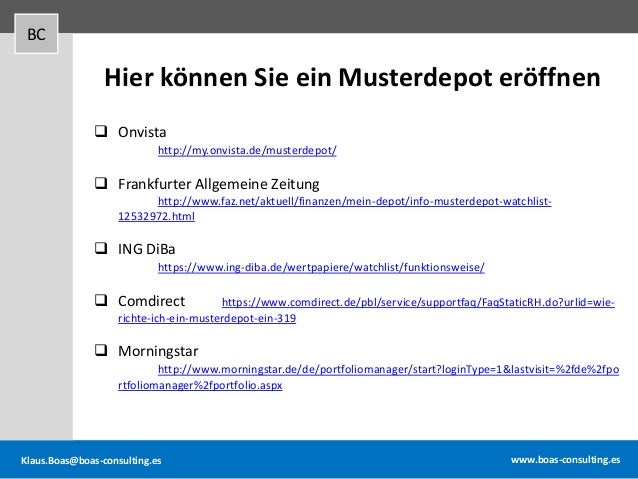Open the morningstar.de portfoliomanager link
The width and height of the screenshot is (638, 479).
(x=389, y=370)
